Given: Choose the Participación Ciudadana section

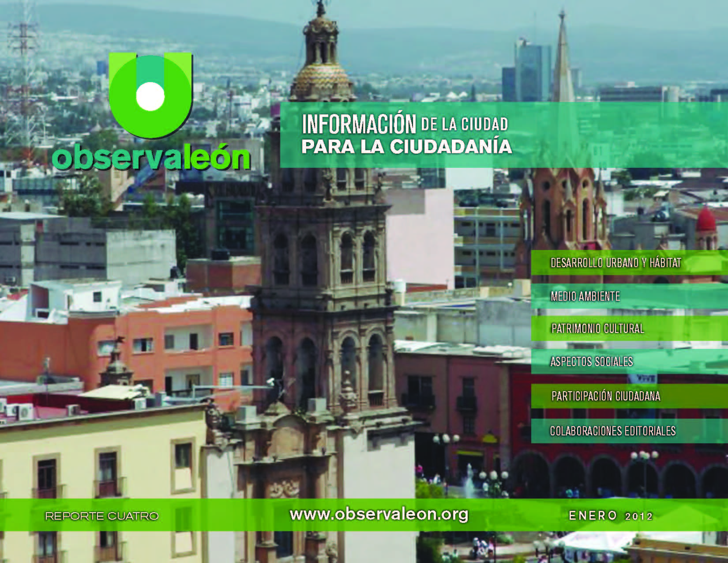Looking at the screenshot, I should (605, 396).
